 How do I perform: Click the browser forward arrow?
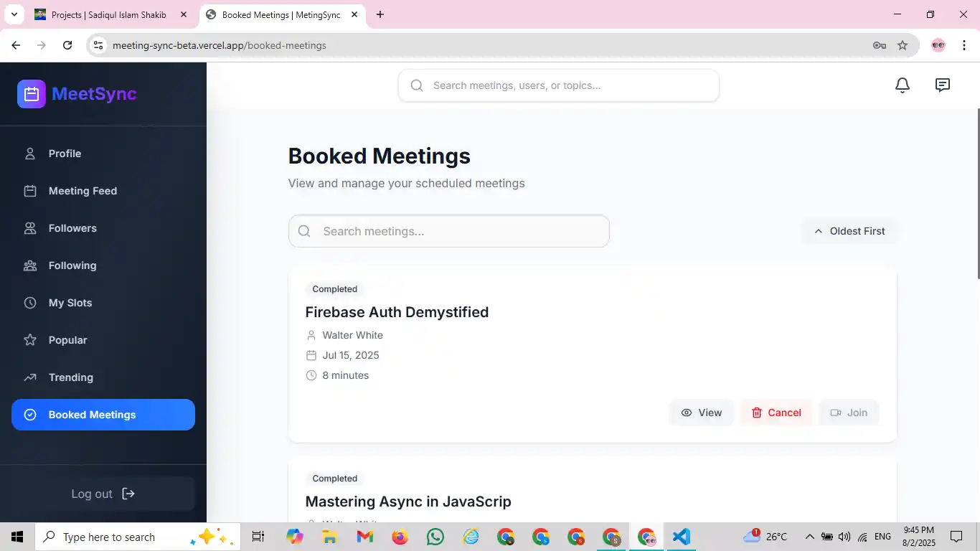pos(42,45)
